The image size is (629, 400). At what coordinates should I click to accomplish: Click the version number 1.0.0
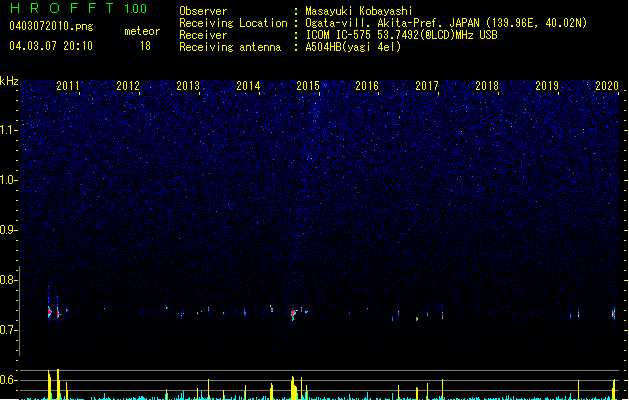coord(135,9)
